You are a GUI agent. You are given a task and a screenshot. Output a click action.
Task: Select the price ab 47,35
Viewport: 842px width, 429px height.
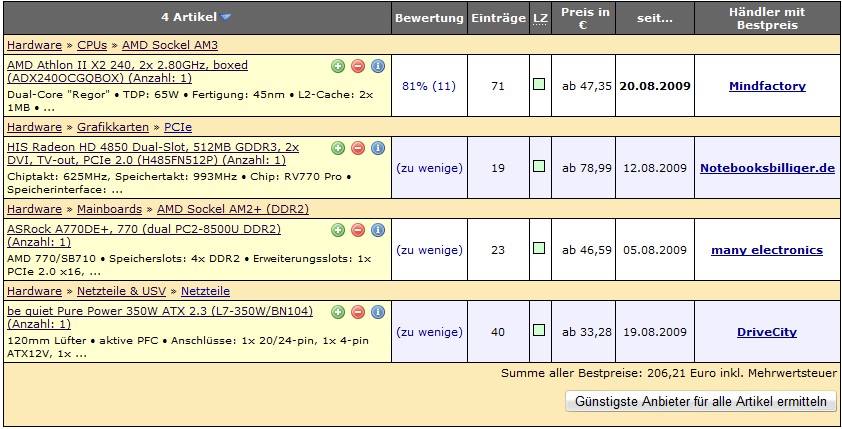pos(587,86)
